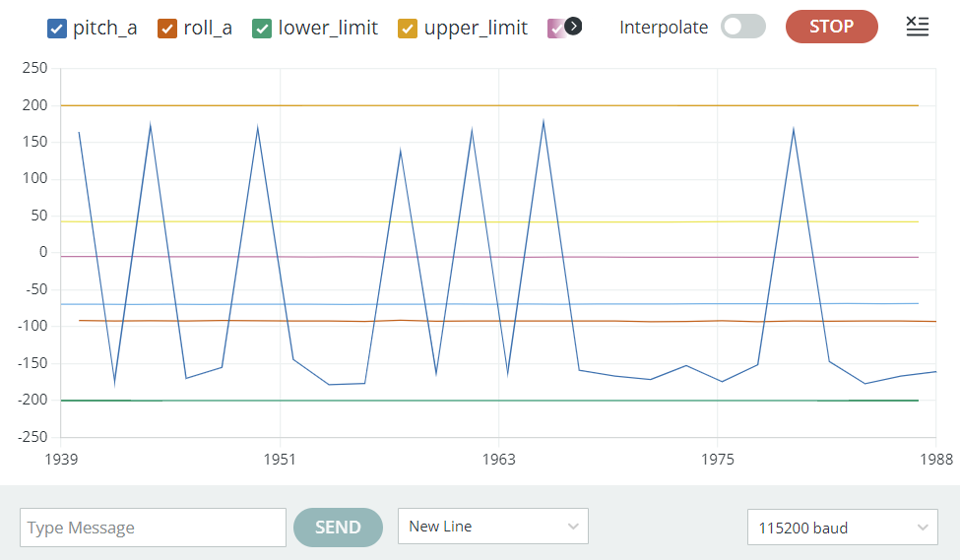Send the typed message
Image resolution: width=960 pixels, height=560 pixels.
pyautogui.click(x=338, y=527)
